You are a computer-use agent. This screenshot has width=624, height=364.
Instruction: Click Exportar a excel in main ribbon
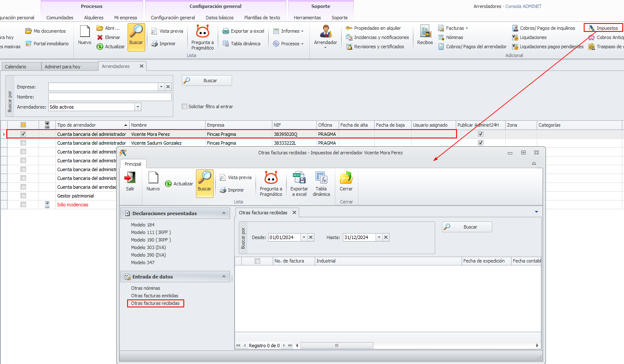[x=243, y=31]
